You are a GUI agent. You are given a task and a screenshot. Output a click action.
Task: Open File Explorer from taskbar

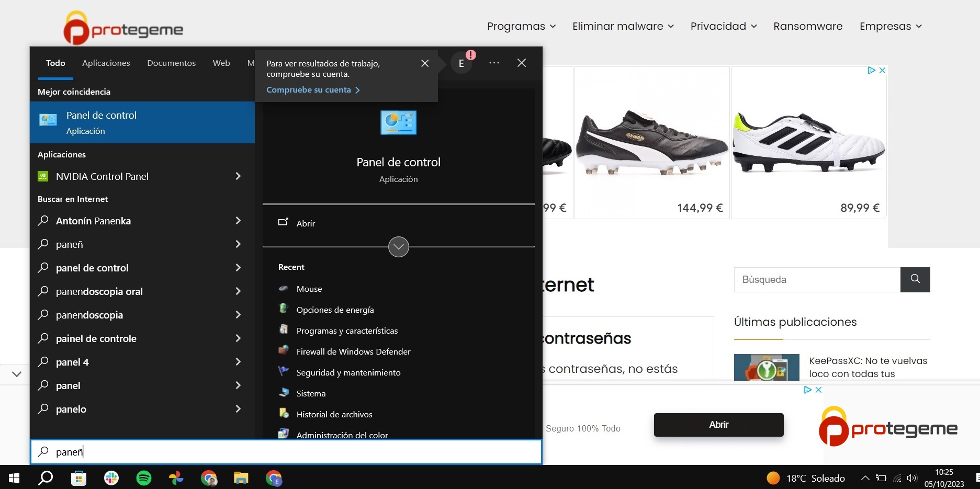click(x=241, y=478)
